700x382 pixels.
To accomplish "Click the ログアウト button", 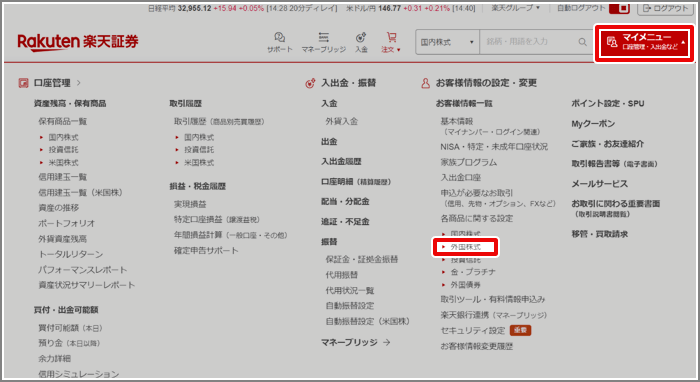I will (x=666, y=8).
